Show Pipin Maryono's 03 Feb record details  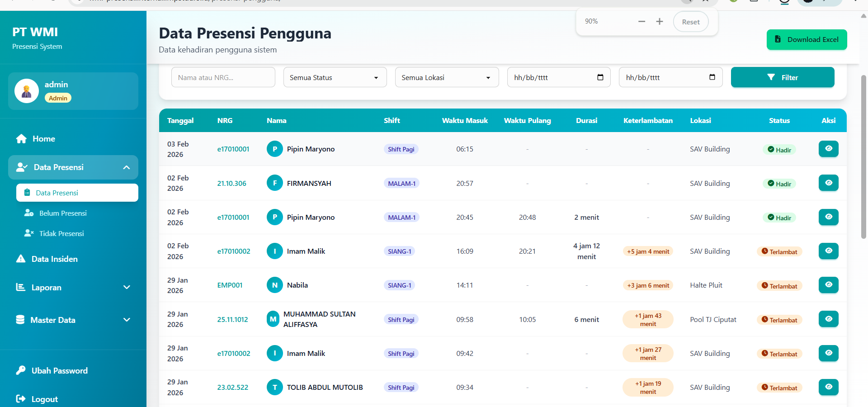pos(828,149)
